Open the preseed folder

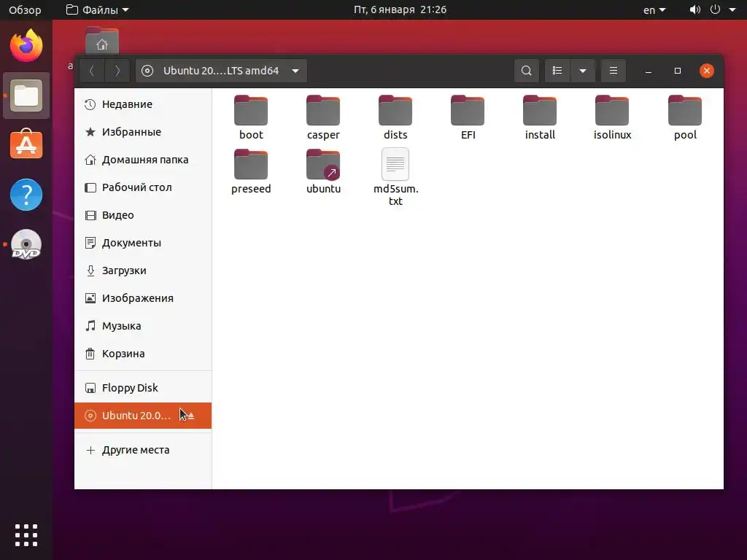tap(251, 171)
